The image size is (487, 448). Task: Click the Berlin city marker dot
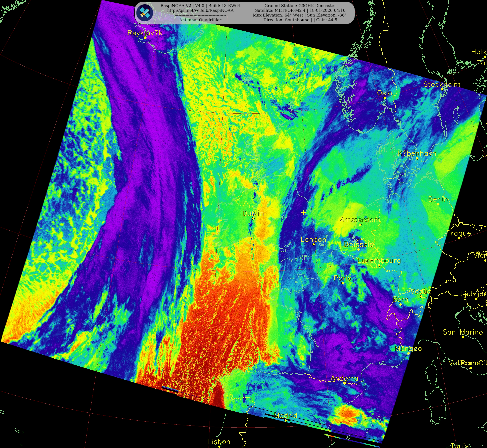438,204
